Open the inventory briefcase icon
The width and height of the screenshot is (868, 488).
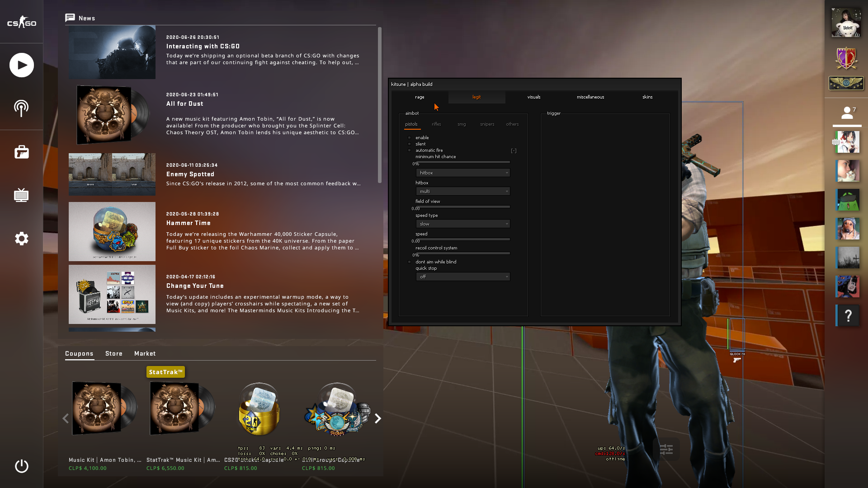(21, 152)
